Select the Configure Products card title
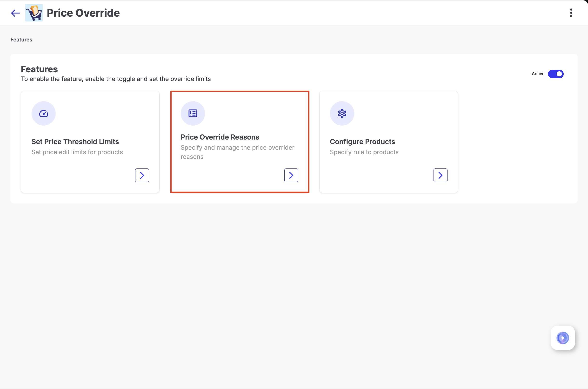The image size is (588, 389). pyautogui.click(x=362, y=142)
